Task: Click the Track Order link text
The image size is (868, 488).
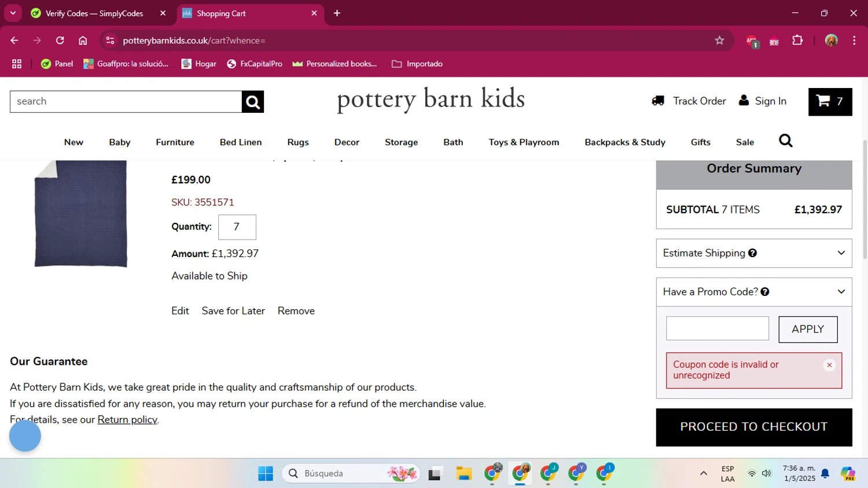Action: click(x=699, y=101)
